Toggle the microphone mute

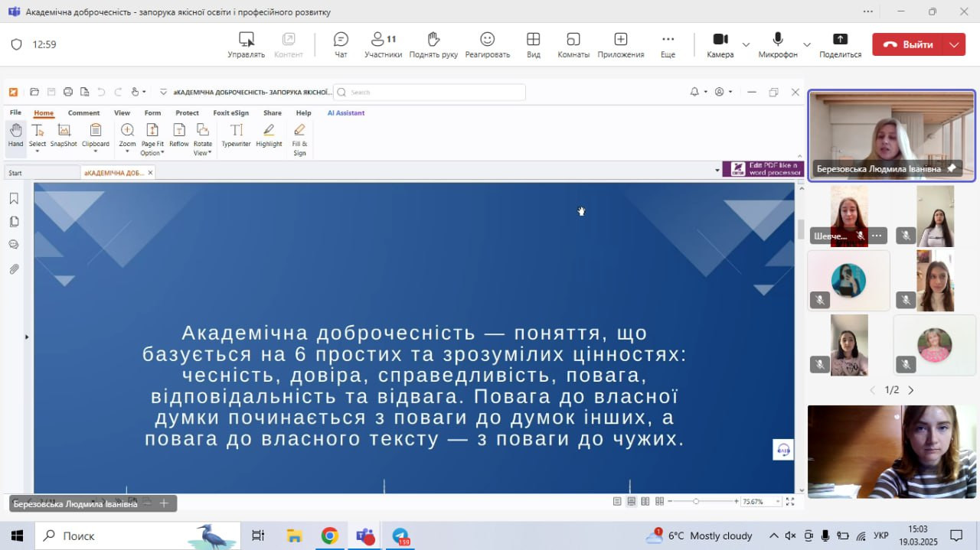tap(778, 44)
